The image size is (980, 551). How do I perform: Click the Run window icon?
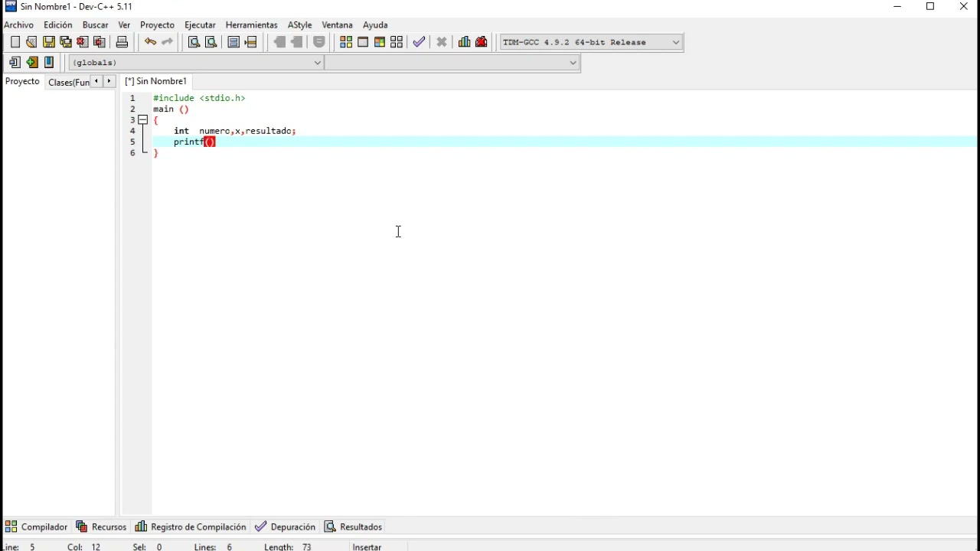click(x=363, y=42)
